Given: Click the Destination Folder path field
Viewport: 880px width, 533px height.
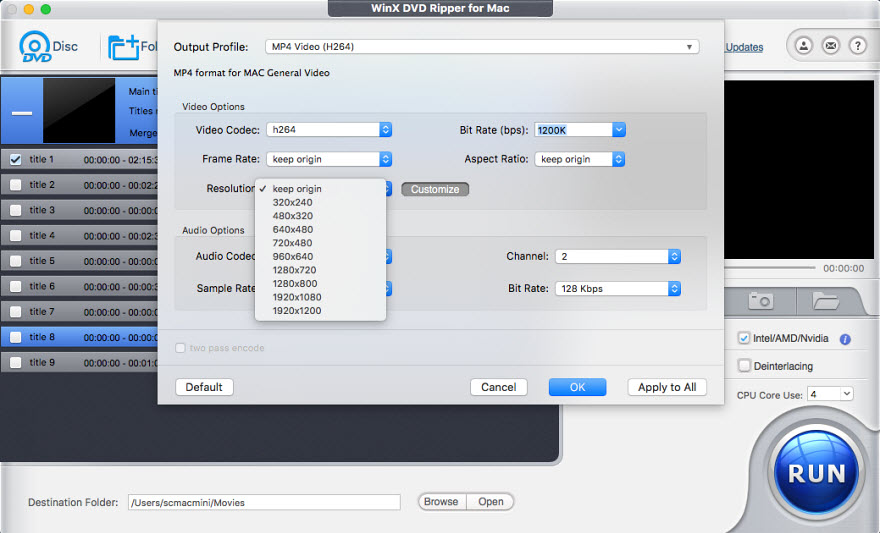Looking at the screenshot, I should 262,502.
